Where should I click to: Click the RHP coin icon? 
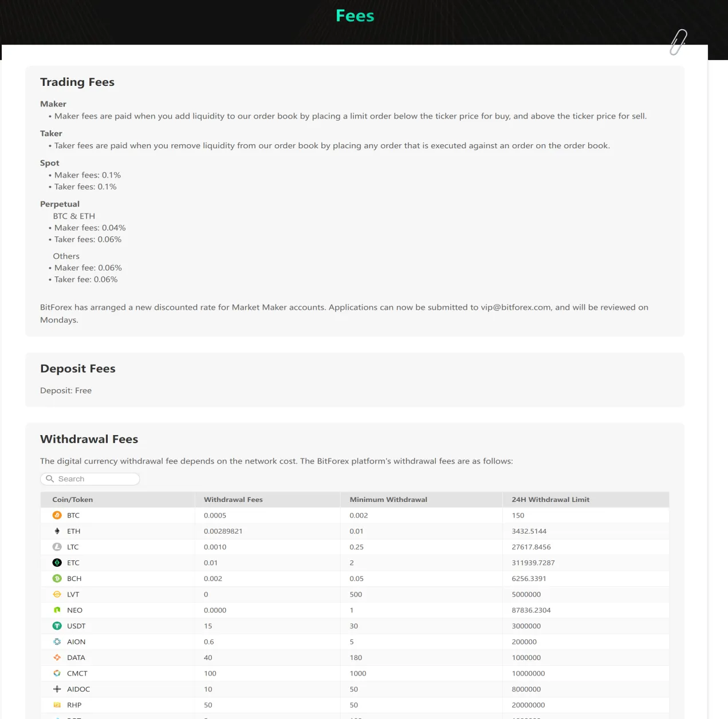pos(57,705)
